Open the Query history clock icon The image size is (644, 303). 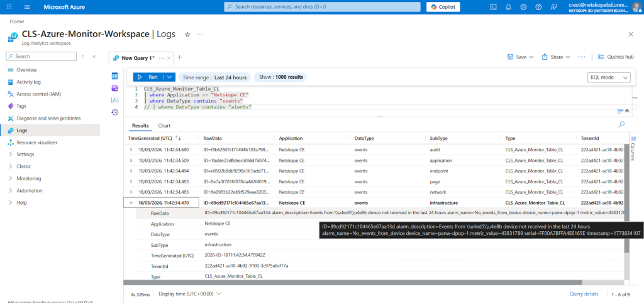pos(115,112)
